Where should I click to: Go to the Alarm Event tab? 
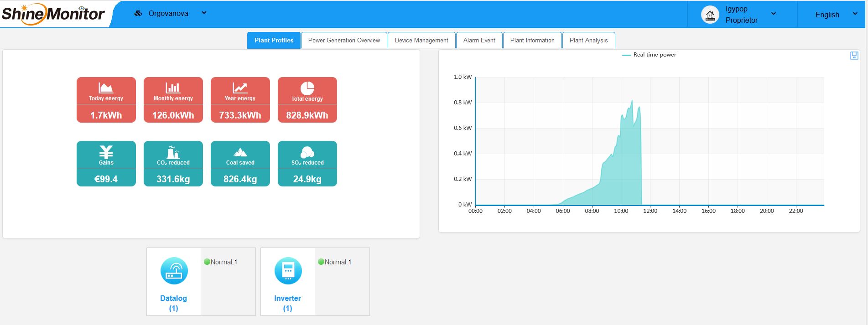click(479, 40)
